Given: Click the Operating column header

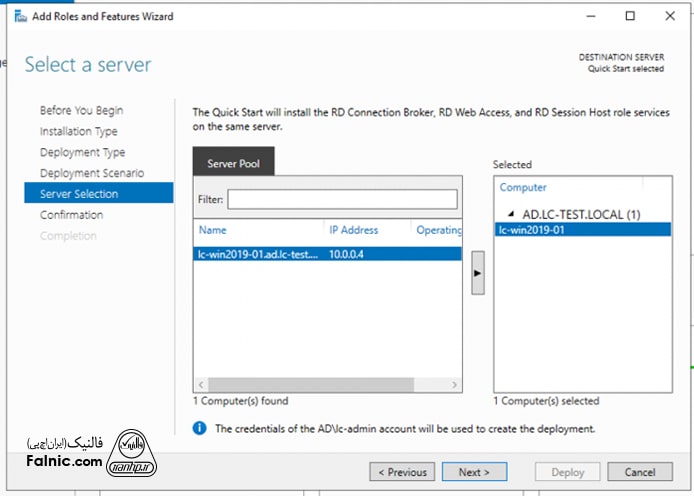Looking at the screenshot, I should click(438, 230).
